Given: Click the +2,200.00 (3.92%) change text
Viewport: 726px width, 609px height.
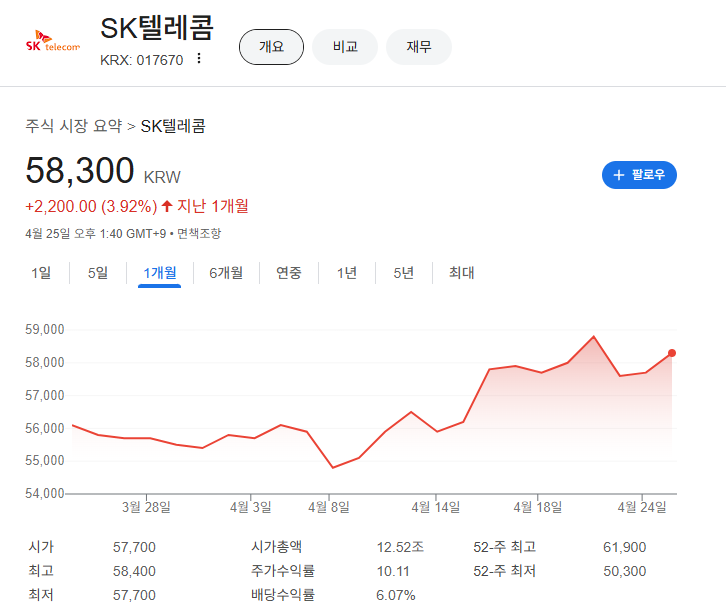Looking at the screenshot, I should [91, 206].
